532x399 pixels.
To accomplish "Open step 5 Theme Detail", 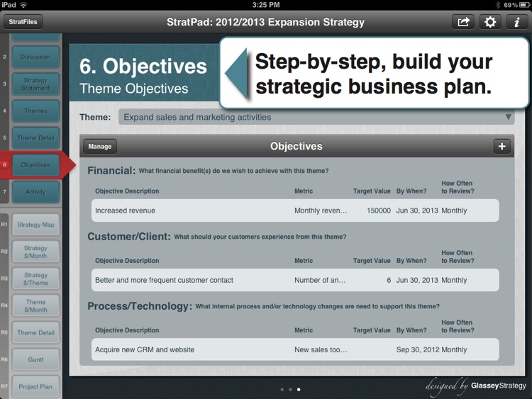I will click(x=35, y=138).
